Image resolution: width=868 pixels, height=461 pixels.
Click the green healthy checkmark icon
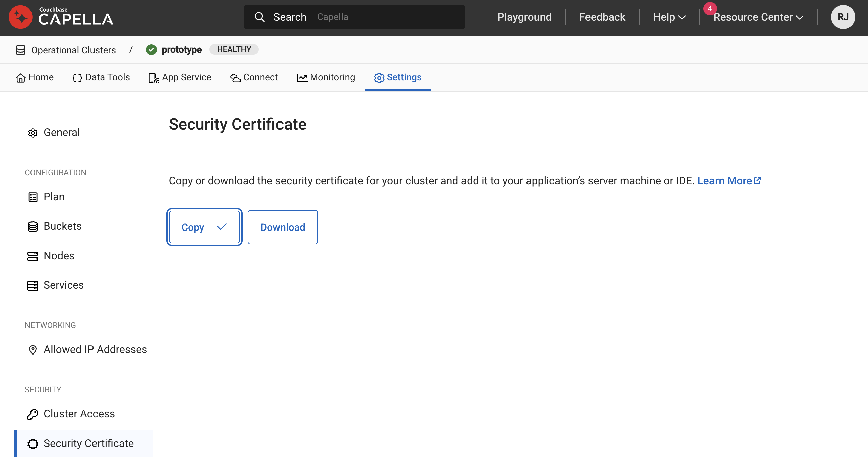coord(151,50)
